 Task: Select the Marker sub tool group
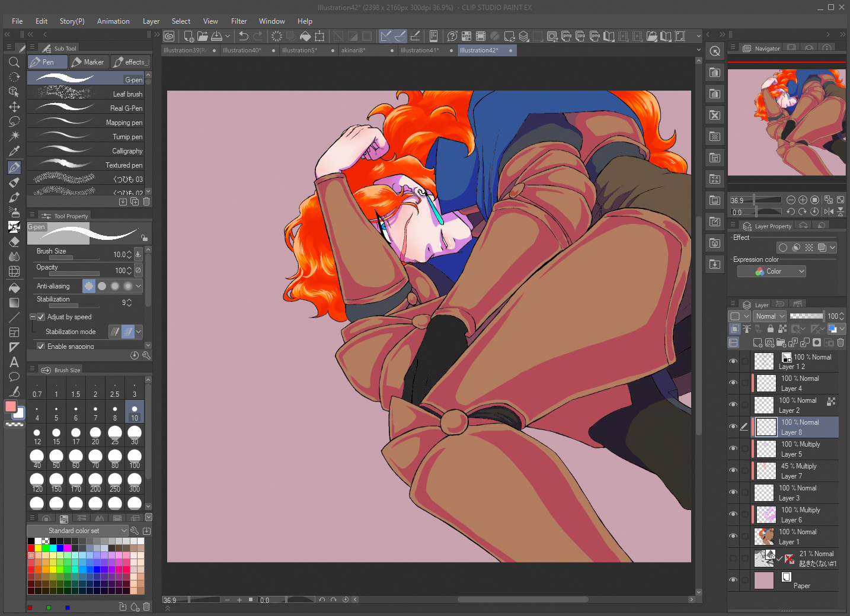pyautogui.click(x=88, y=62)
